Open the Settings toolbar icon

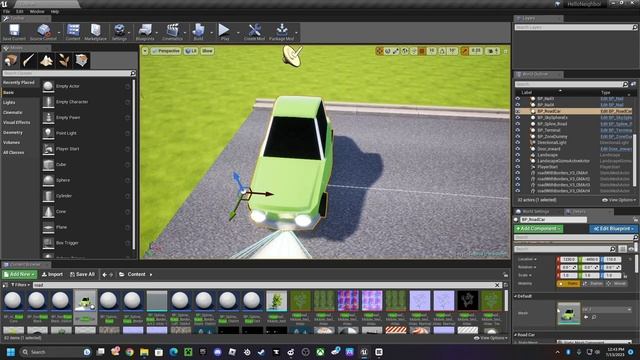point(119,32)
